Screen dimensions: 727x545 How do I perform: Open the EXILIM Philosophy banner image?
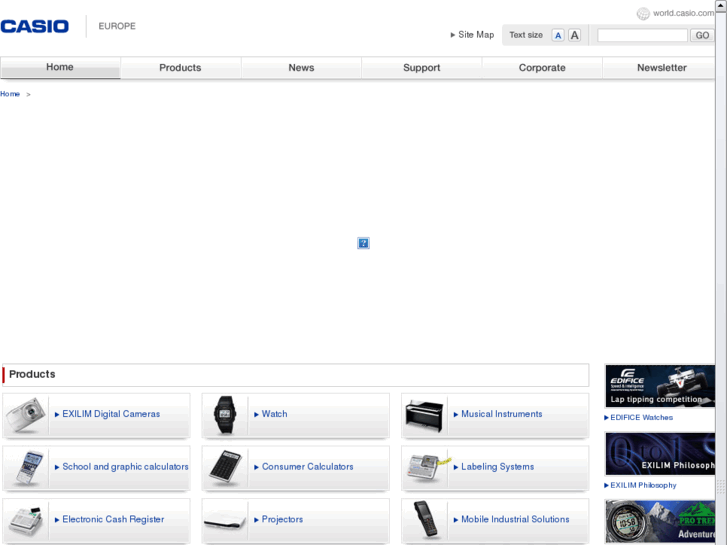pos(660,454)
